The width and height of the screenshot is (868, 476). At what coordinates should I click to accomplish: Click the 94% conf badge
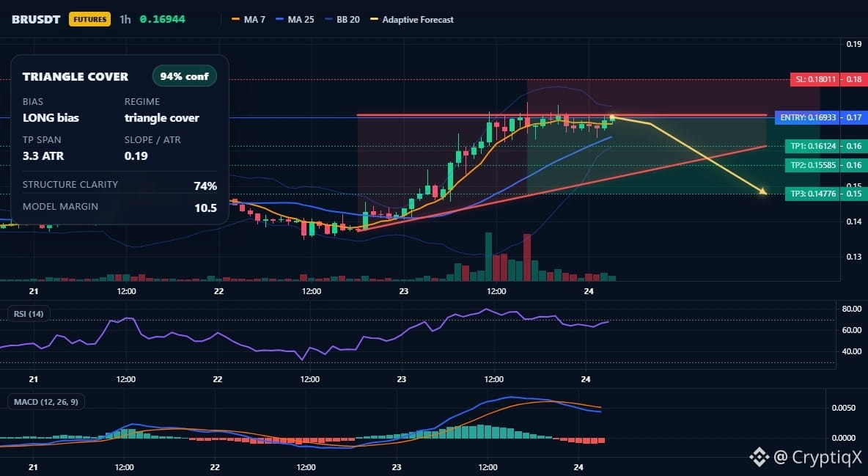[x=184, y=76]
